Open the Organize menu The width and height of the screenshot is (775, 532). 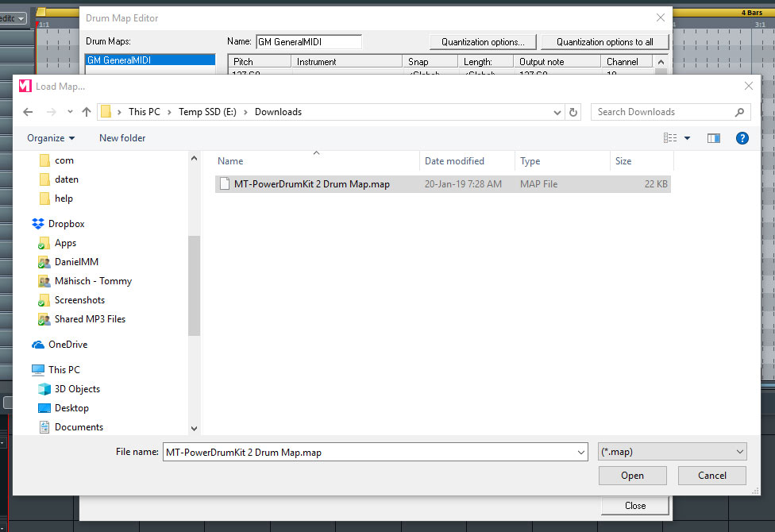pyautogui.click(x=50, y=138)
